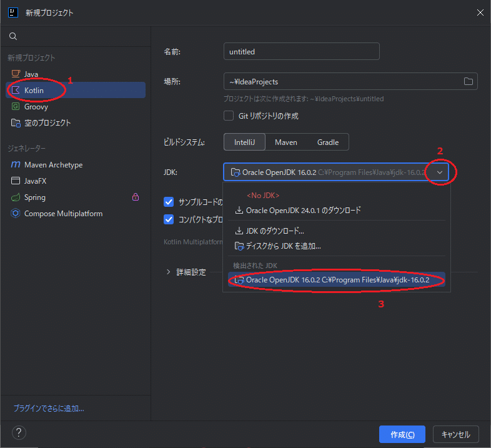Uncheck the サンプルコード checkbox
The image size is (491, 448).
pyautogui.click(x=169, y=202)
